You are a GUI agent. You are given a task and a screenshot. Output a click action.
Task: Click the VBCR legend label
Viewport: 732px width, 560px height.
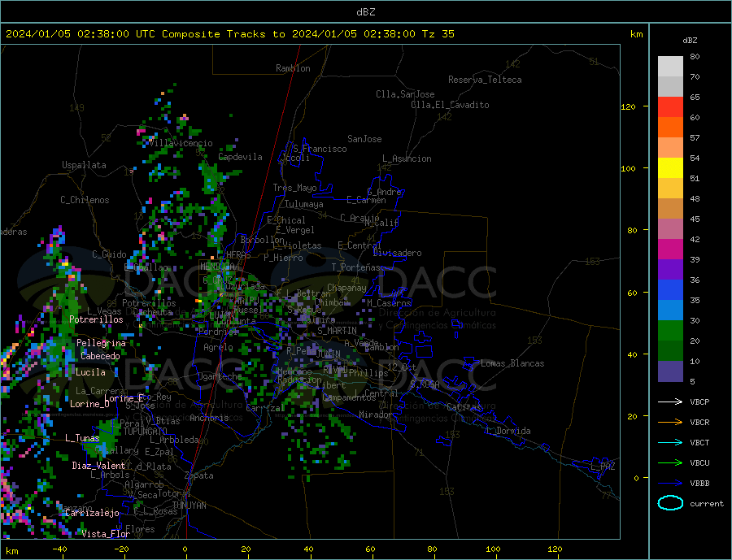tap(699, 423)
